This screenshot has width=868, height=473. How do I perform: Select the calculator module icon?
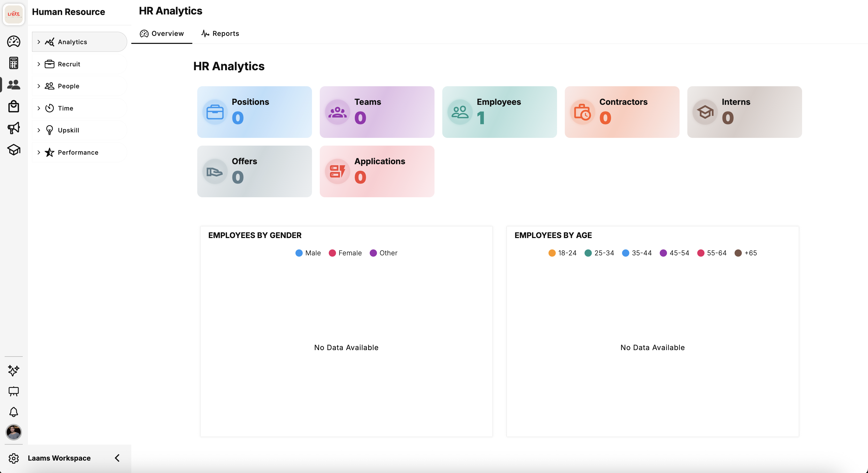pyautogui.click(x=13, y=63)
